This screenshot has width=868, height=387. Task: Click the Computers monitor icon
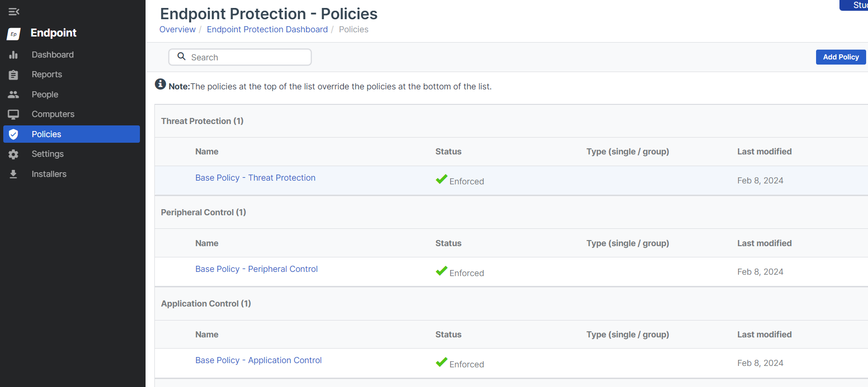[14, 115]
